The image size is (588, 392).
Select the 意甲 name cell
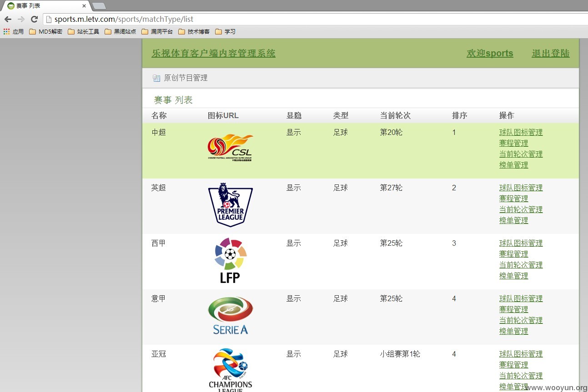(x=159, y=298)
